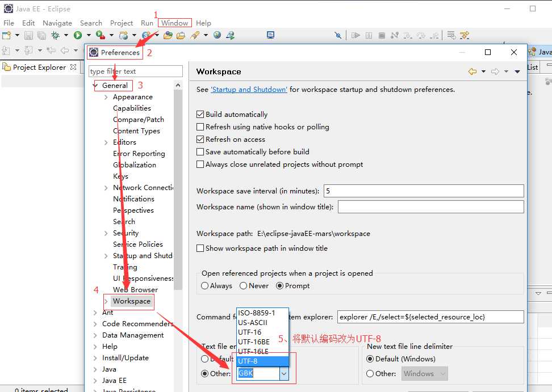The width and height of the screenshot is (552, 392).
Task: Choose ISO-8859-1 from the encoding list
Action: (262, 313)
